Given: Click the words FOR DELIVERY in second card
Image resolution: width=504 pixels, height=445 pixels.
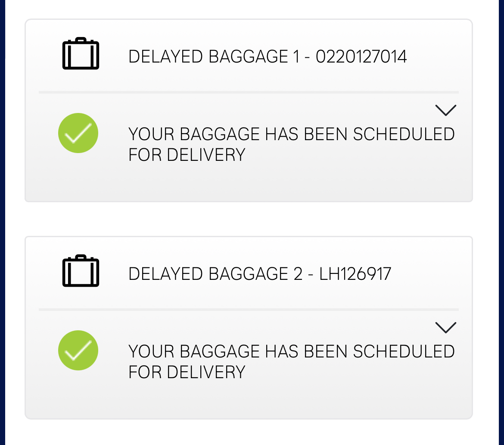Looking at the screenshot, I should click(187, 372).
